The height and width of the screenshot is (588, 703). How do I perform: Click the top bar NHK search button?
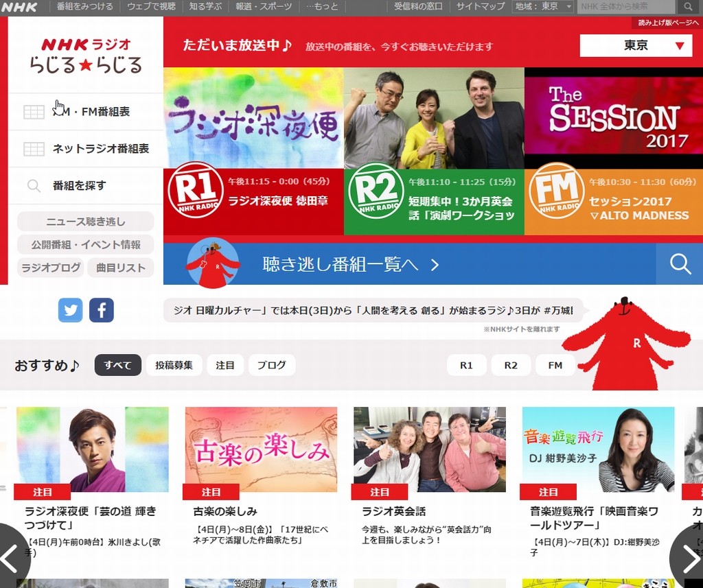pos(687,7)
